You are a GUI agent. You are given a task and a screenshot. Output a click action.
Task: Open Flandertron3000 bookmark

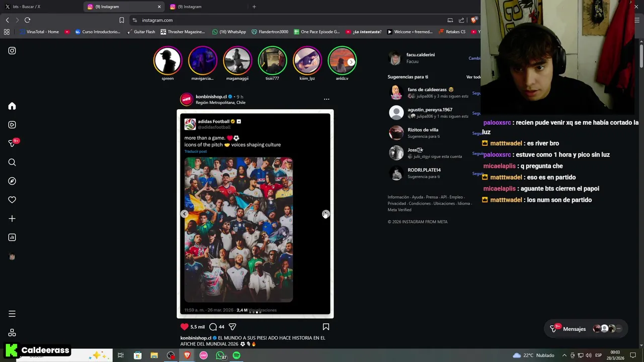pos(270,32)
